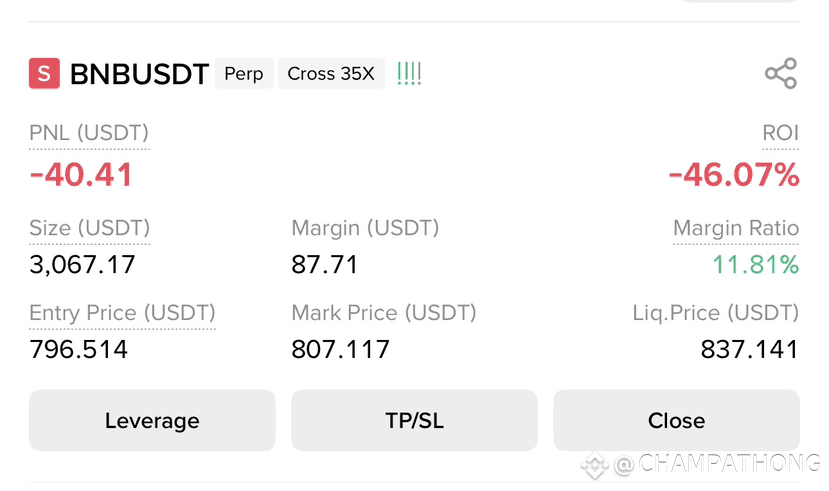Click the Margin Ratio label
This screenshot has height=491, width=829.
tap(736, 228)
